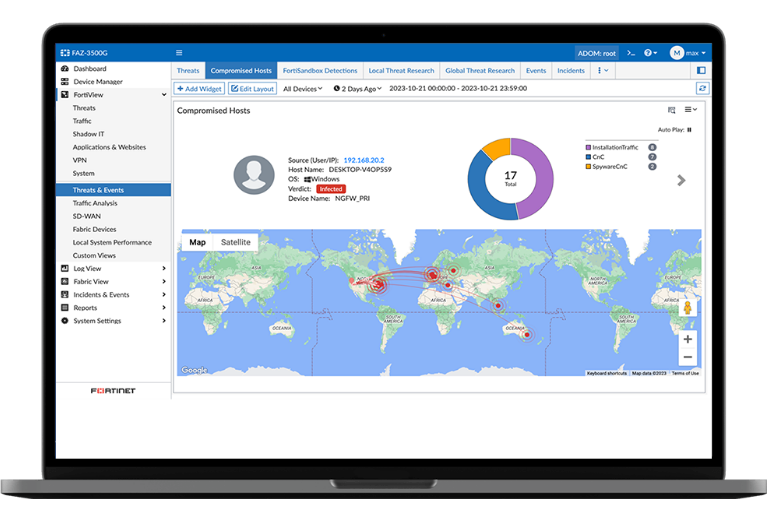Expand the Log View section arrow

click(164, 268)
